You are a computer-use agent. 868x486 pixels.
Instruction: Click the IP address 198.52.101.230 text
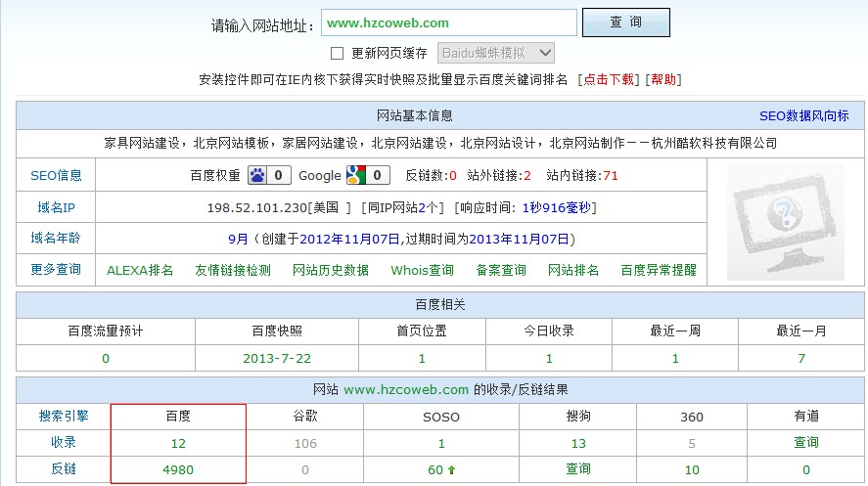pyautogui.click(x=256, y=208)
